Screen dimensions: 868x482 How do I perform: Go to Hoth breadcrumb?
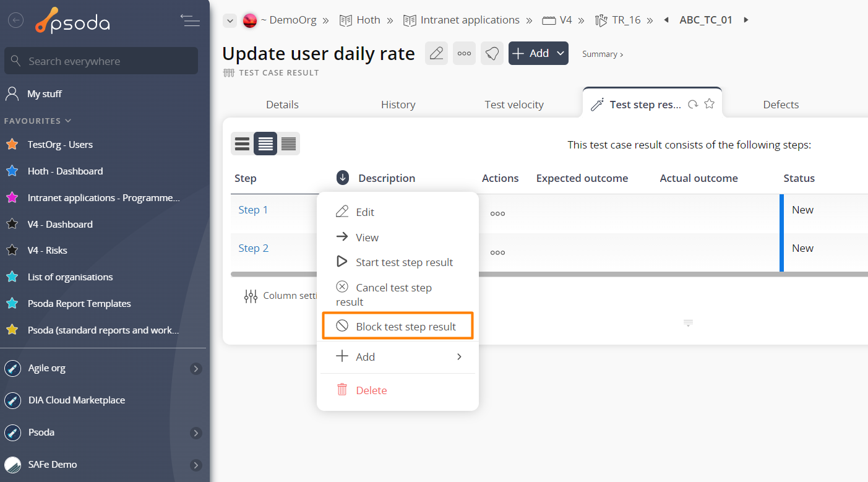click(x=368, y=20)
